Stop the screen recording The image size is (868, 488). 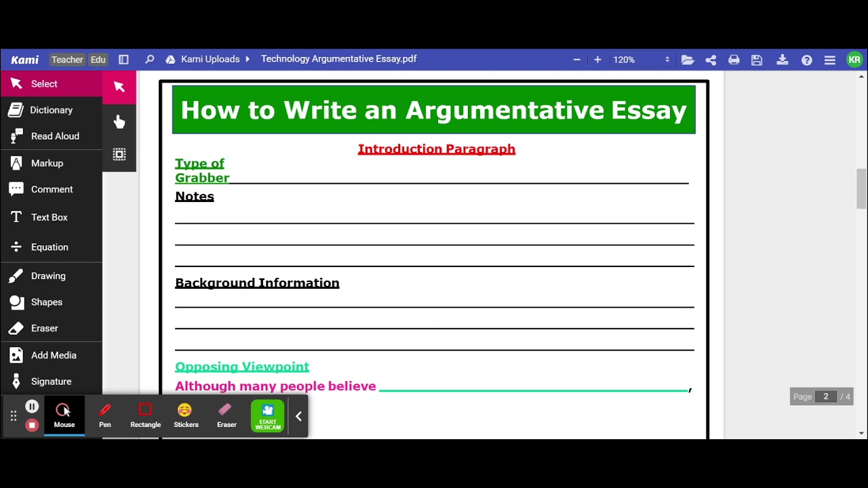pyautogui.click(x=32, y=425)
